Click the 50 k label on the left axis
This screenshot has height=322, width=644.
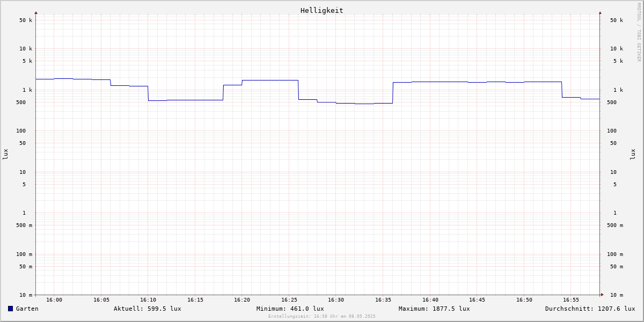[x=26, y=20]
